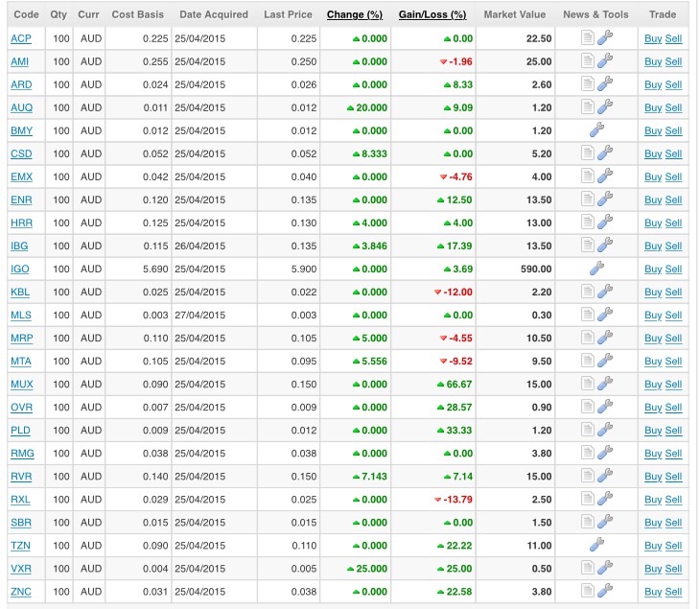
Task: Click Buy for the HRR row
Action: coord(653,223)
